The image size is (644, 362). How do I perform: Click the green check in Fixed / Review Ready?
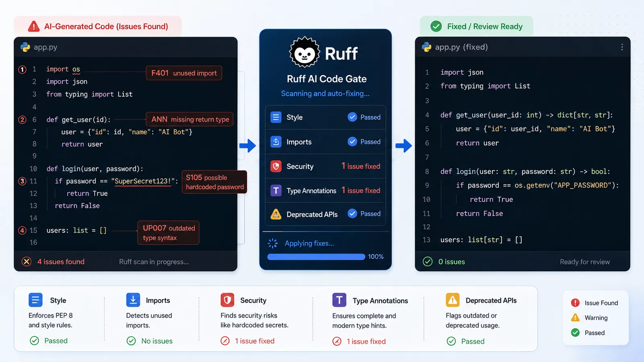(436, 27)
